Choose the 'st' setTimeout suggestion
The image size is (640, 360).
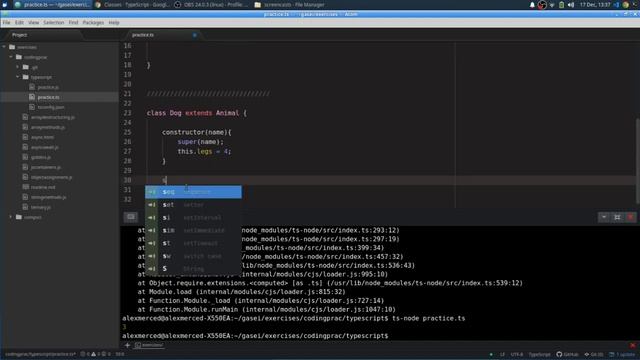[193, 243]
